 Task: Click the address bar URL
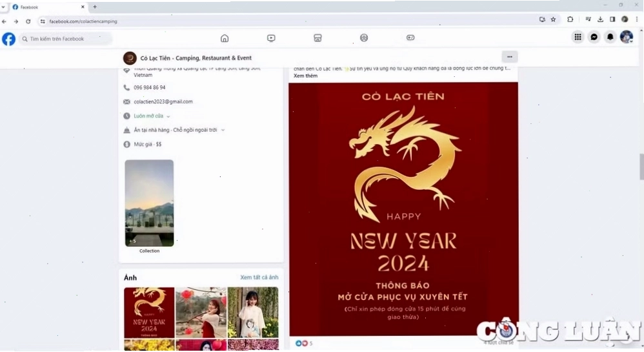(x=83, y=21)
